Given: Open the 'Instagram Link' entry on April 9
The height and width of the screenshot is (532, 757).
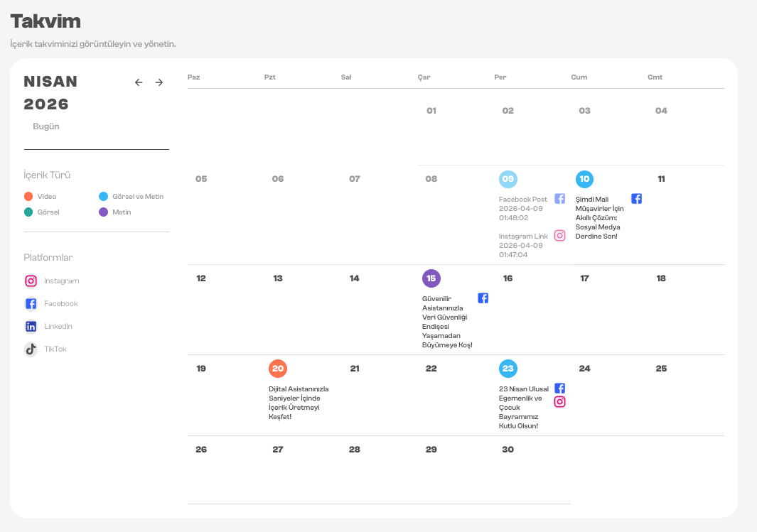Looking at the screenshot, I should [523, 246].
